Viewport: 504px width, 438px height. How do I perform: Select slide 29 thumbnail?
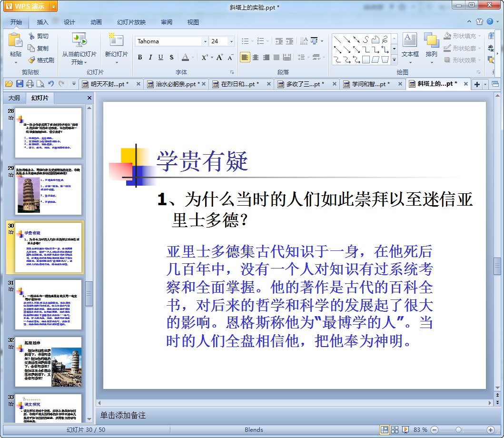click(48, 190)
